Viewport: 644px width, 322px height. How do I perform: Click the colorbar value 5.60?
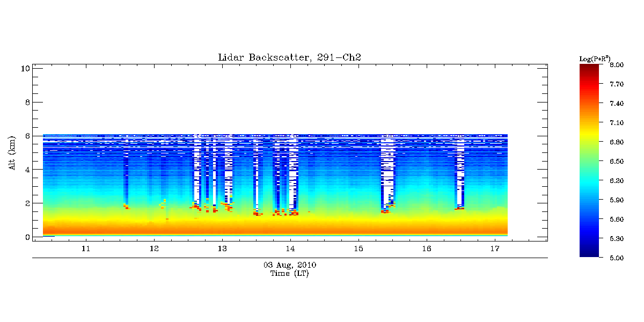point(616,219)
